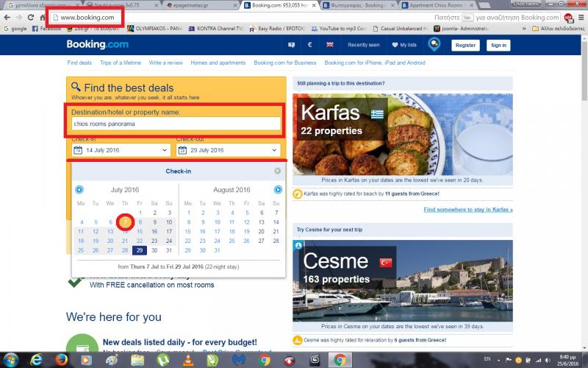The image size is (588, 368).
Task: Open the Facebook bookmark
Action: [46, 29]
